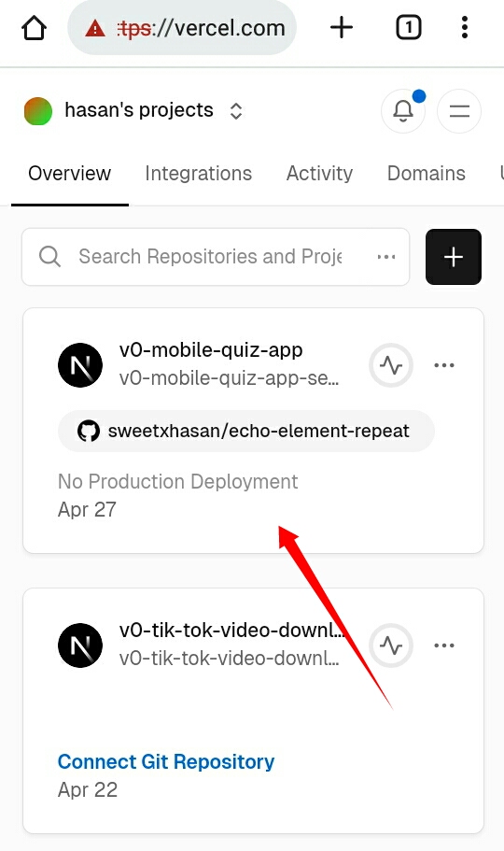Open notifications bell

(403, 111)
